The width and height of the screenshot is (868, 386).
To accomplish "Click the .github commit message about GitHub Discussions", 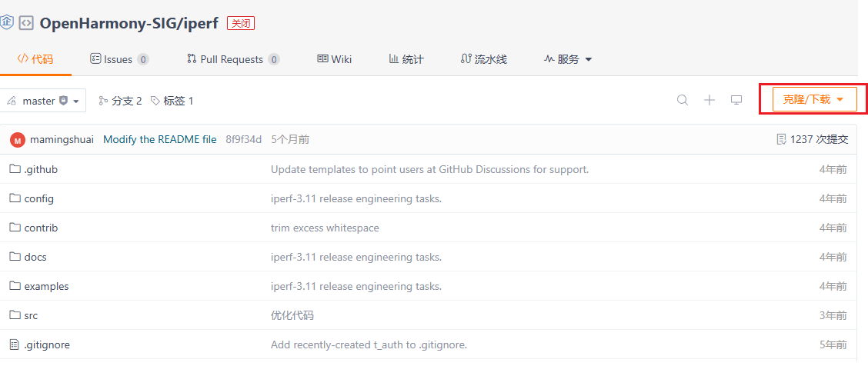I will click(x=429, y=169).
